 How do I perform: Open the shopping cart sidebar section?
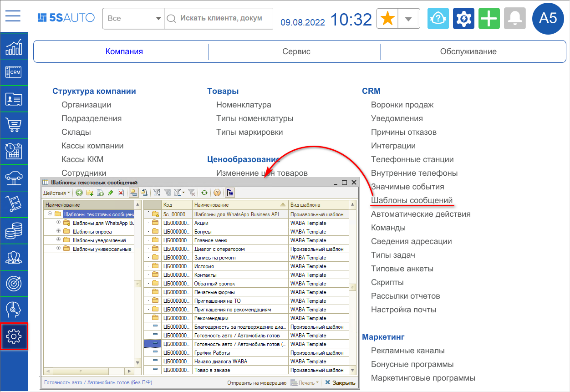(14, 124)
